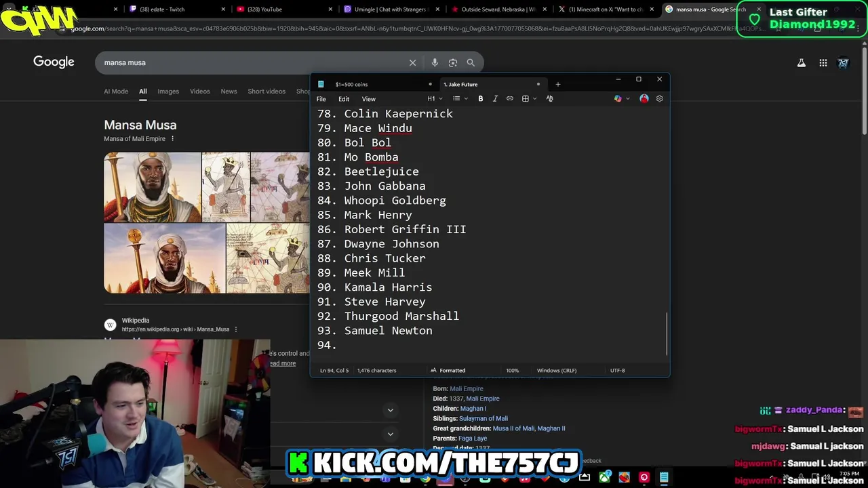Switch to Google Images results tab

pyautogui.click(x=168, y=91)
